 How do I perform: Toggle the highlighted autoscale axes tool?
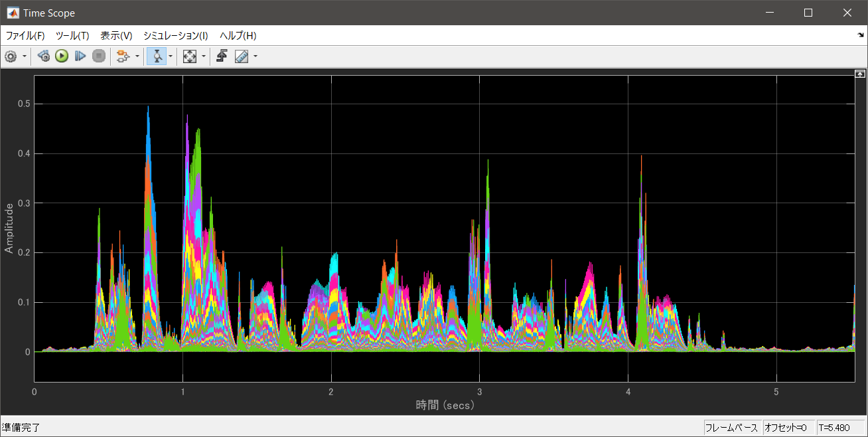(156, 56)
